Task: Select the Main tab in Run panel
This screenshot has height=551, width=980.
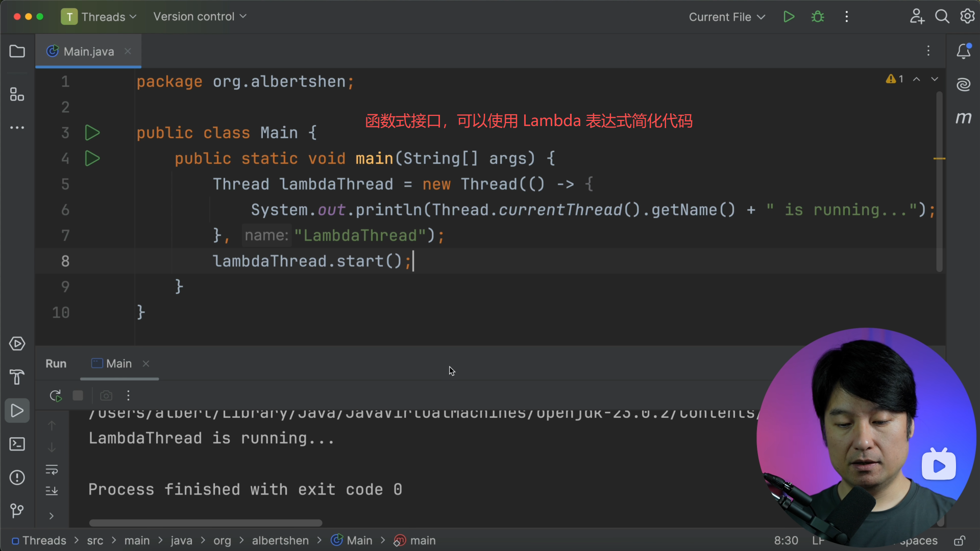Action: 118,364
